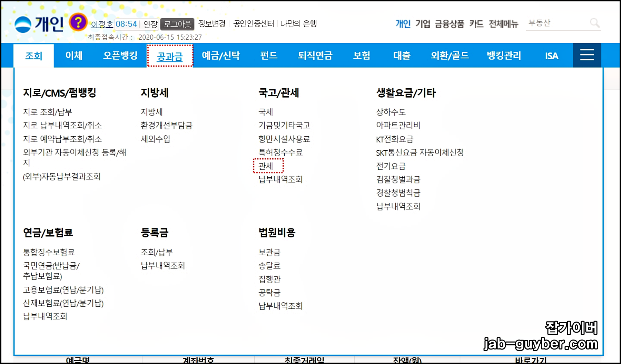
Task: Open the hamburger full menu icon
Action: click(587, 55)
